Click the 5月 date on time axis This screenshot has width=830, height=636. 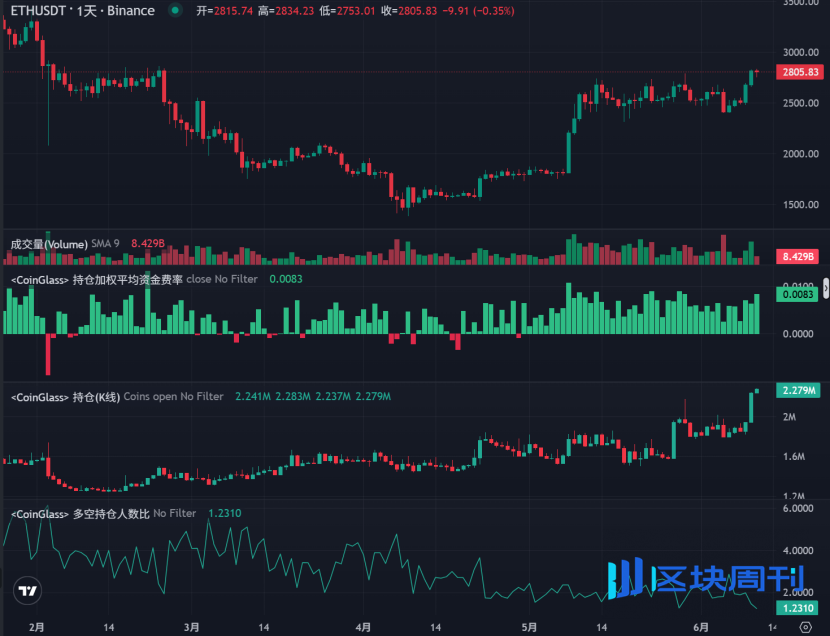point(529,628)
